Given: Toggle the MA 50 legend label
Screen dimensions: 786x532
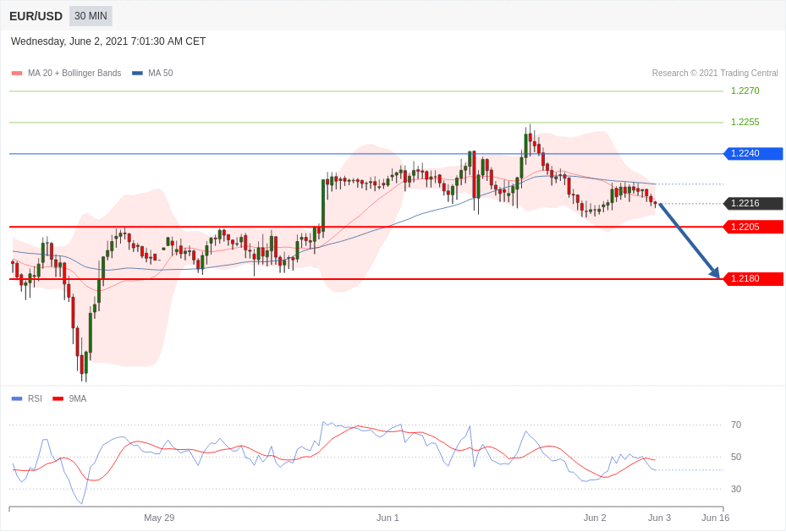Looking at the screenshot, I should click(160, 74).
